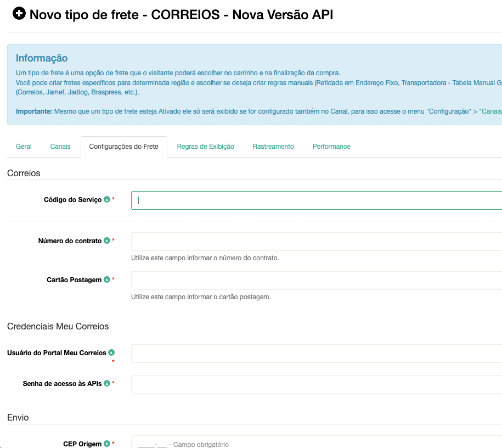Open info icon for Senha de acesso às APIs
Screen dimensions: 502x448
pos(107,383)
